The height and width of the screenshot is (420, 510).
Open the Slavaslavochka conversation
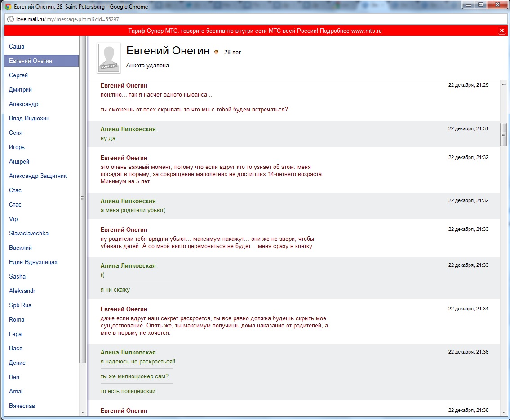click(29, 234)
